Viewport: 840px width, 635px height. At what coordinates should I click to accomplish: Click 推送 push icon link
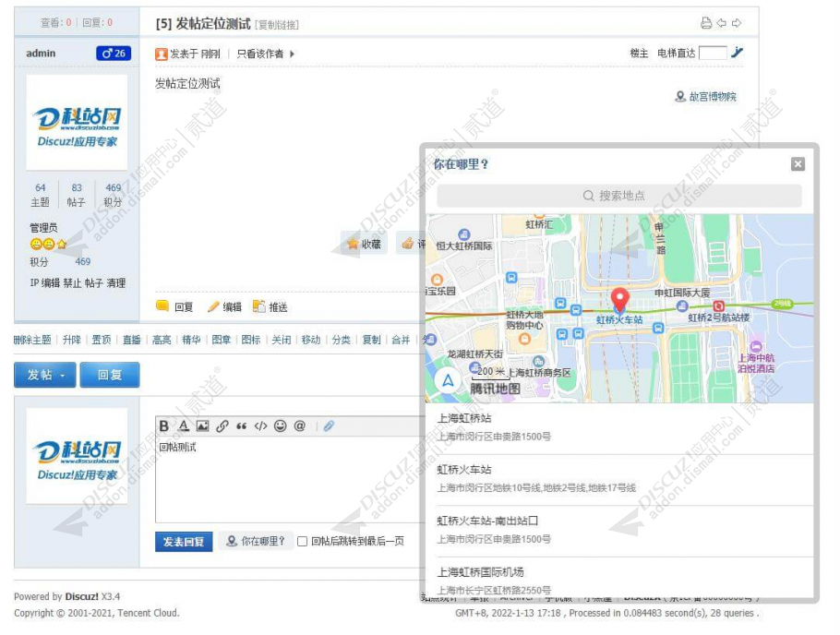click(270, 306)
